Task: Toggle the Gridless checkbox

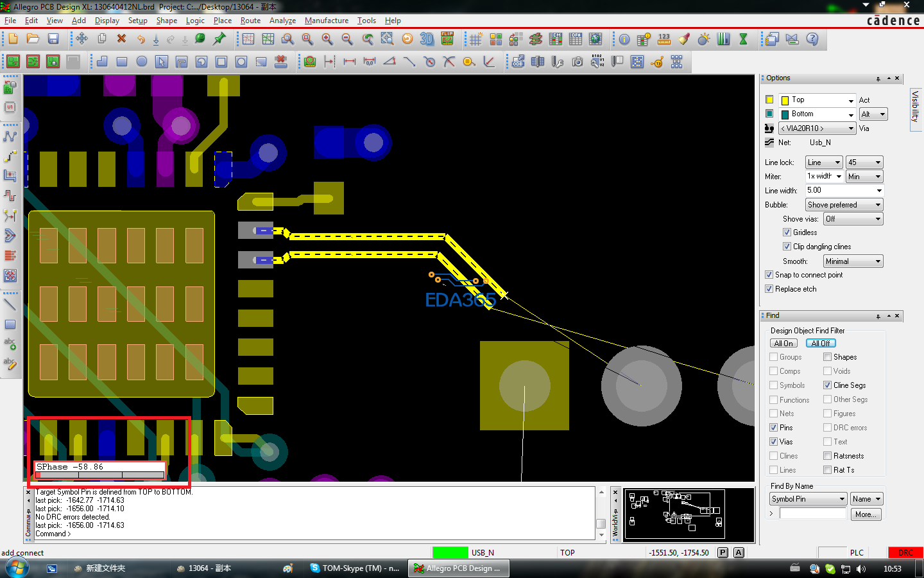Action: click(787, 232)
